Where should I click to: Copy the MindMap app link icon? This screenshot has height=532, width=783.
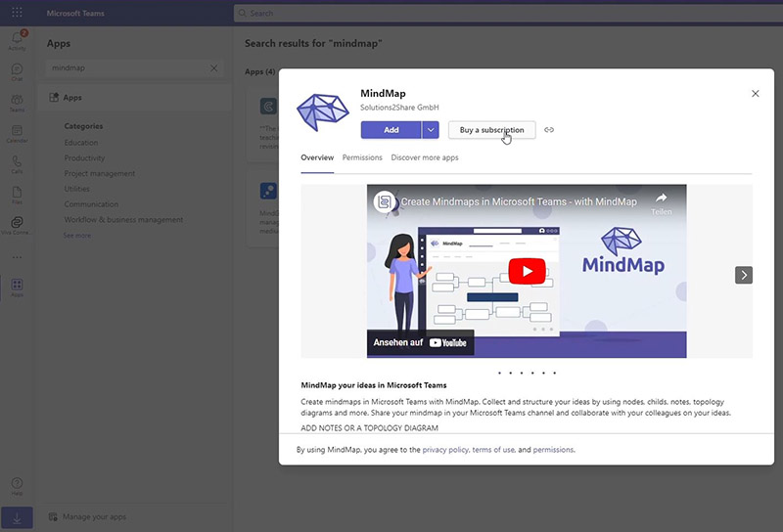[549, 130]
